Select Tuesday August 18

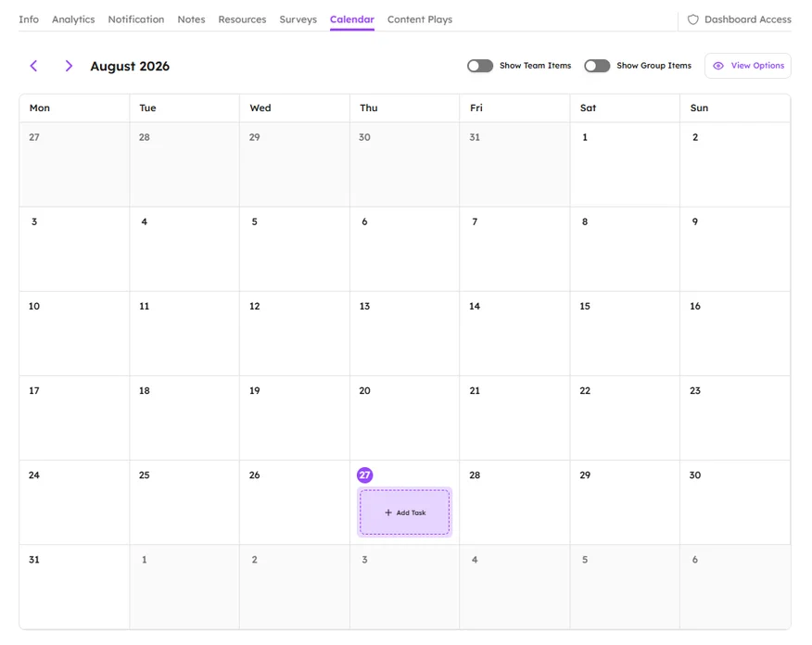point(184,418)
